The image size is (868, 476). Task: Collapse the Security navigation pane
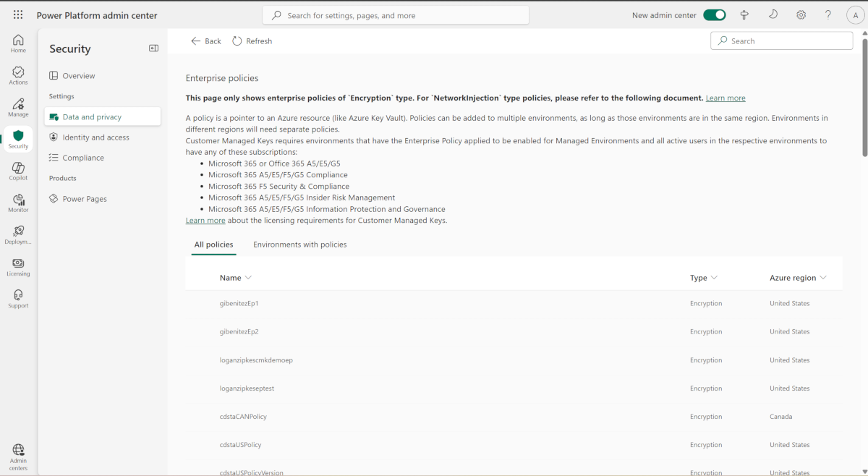153,48
